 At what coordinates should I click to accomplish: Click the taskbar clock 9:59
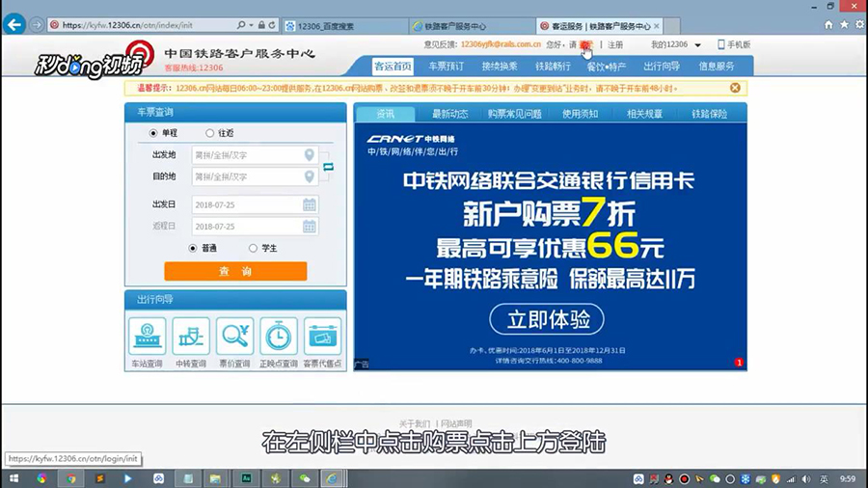[848, 479]
